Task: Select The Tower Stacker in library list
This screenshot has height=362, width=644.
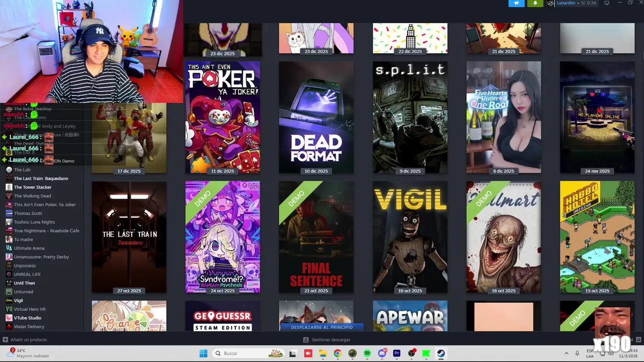Action: point(33,187)
